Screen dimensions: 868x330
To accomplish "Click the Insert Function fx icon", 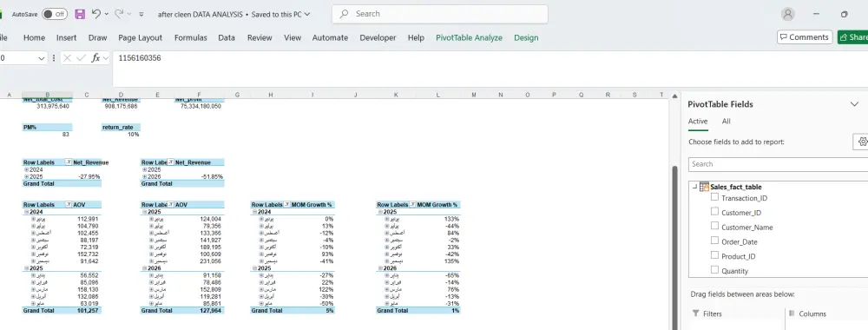I will [x=95, y=57].
